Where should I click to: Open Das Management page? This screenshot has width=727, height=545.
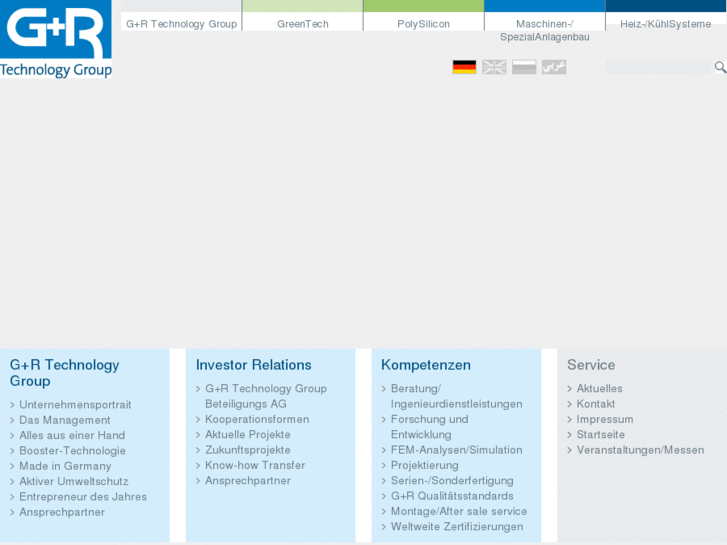click(65, 420)
